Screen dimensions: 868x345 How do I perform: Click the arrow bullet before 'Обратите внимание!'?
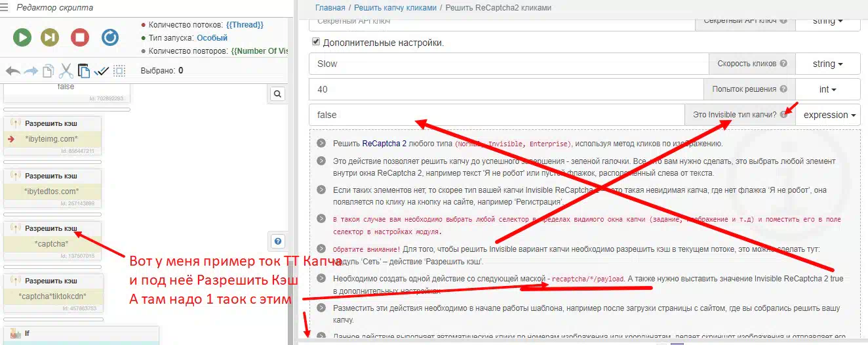click(x=321, y=249)
